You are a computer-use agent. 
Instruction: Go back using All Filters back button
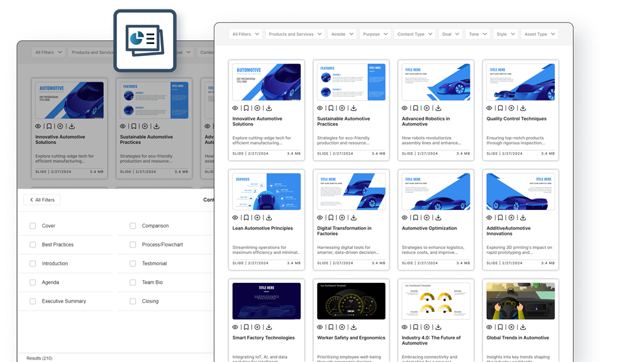click(x=42, y=200)
